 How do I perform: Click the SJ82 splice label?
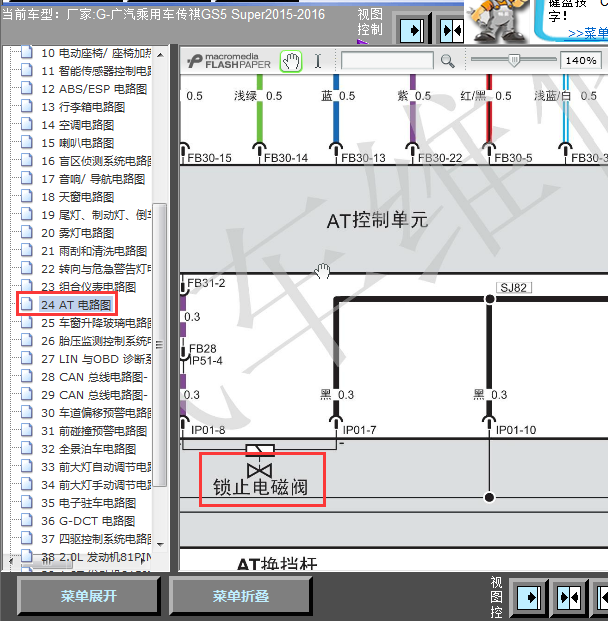(514, 288)
